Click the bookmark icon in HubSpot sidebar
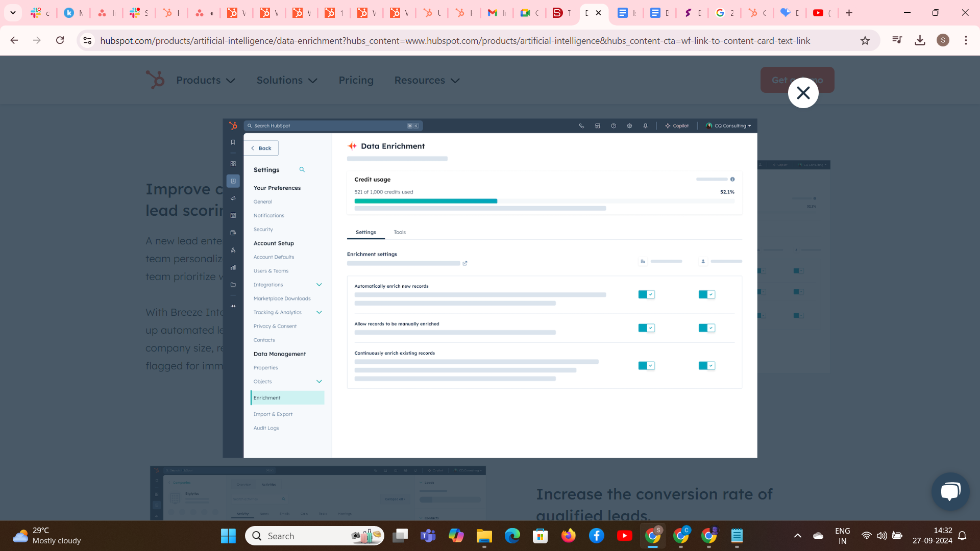 (x=233, y=142)
